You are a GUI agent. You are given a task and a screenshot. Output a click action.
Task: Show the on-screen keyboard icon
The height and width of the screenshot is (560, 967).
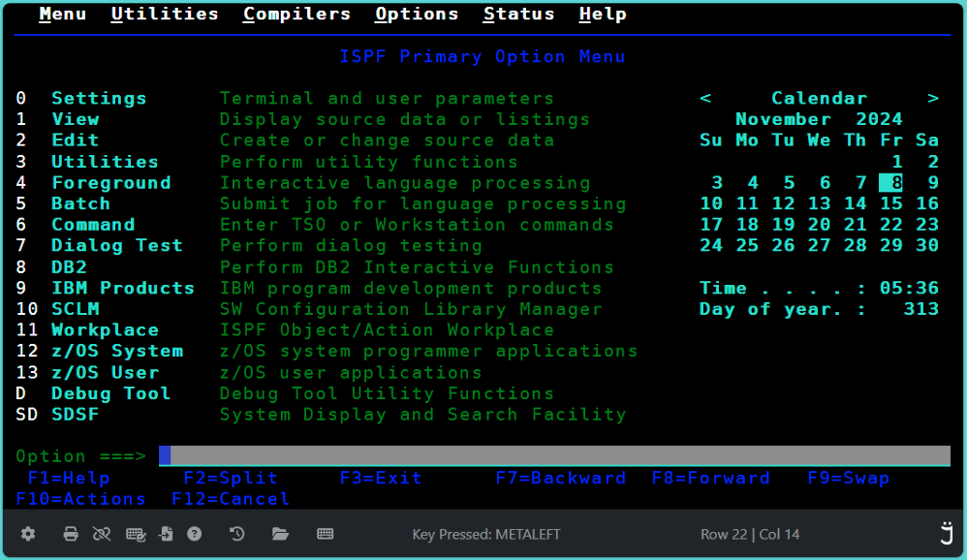[326, 534]
